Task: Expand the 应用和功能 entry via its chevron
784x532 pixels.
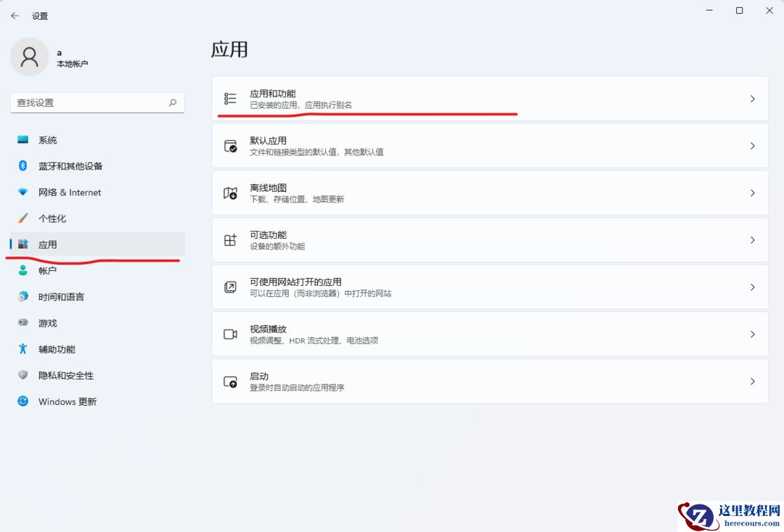Action: coord(752,98)
